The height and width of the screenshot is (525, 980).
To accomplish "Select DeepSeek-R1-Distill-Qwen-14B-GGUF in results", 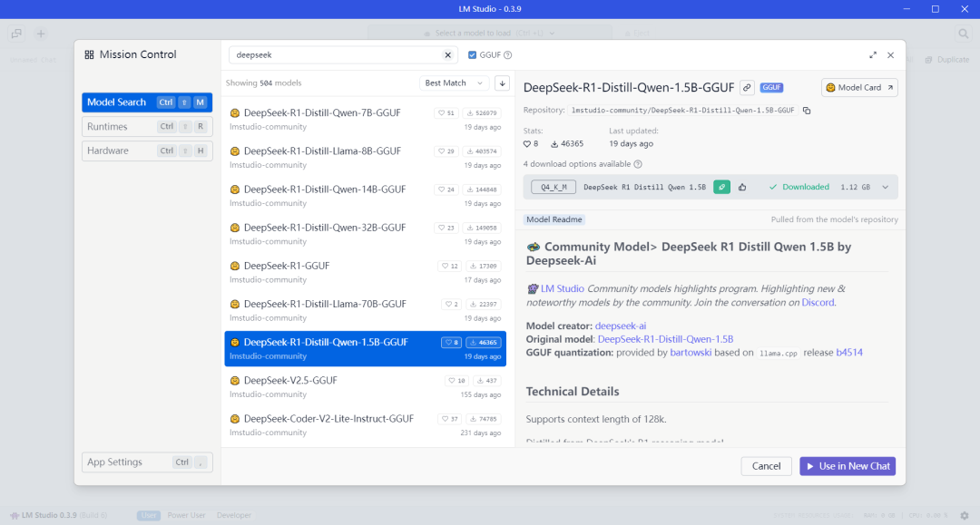I will (x=365, y=195).
